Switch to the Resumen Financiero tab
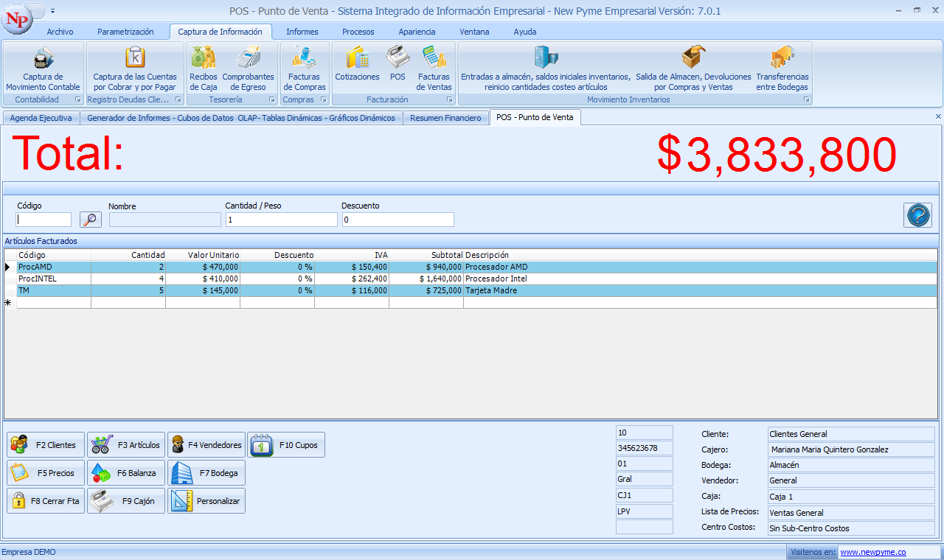The image size is (944, 560). (x=445, y=118)
